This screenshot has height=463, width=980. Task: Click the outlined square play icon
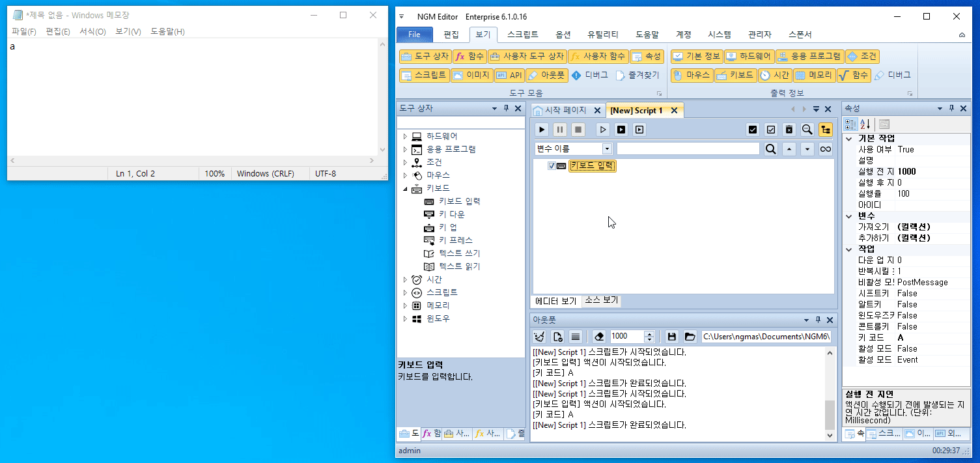[x=639, y=130]
